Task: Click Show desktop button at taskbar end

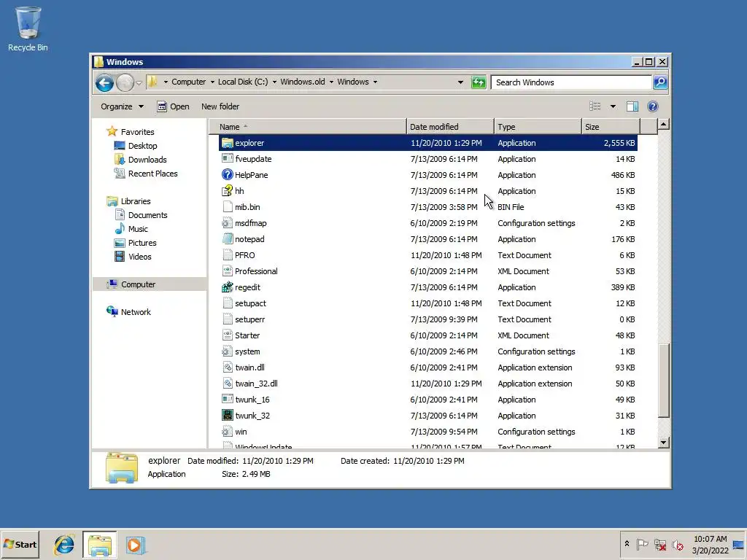Action: tap(739, 545)
